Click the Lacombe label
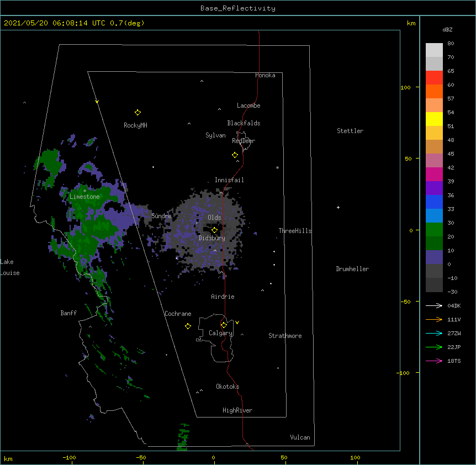The height and width of the screenshot is (465, 476). coord(248,105)
